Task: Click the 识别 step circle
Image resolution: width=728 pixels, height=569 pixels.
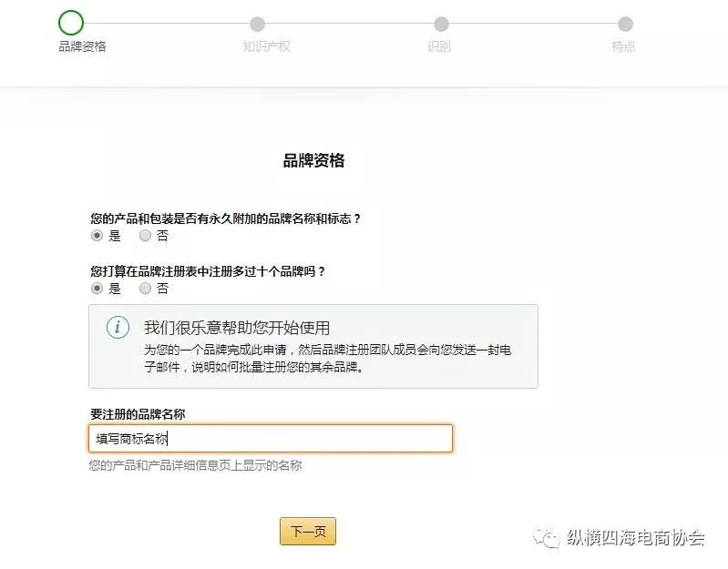Action: tap(442, 24)
